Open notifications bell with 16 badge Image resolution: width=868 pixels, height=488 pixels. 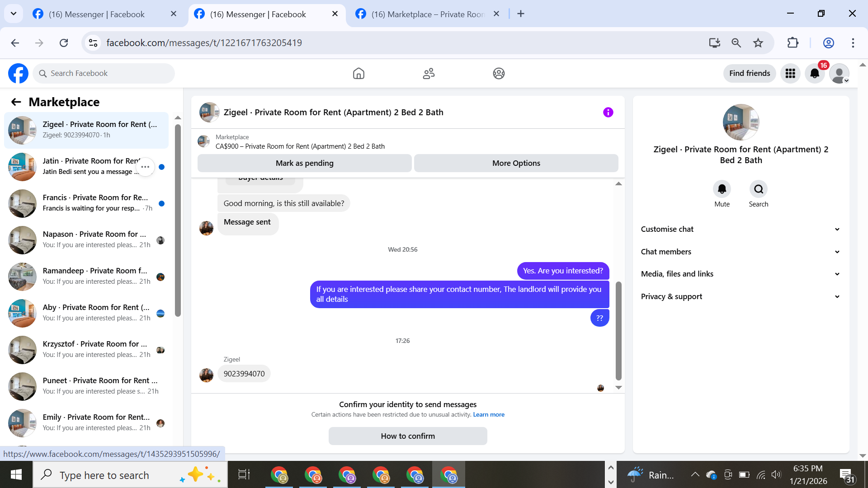coord(815,73)
